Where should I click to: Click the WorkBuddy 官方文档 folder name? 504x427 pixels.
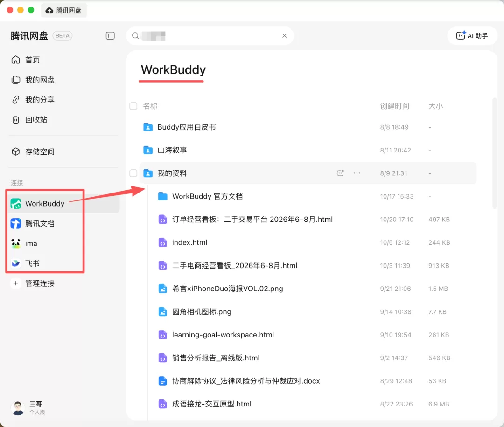(x=207, y=196)
